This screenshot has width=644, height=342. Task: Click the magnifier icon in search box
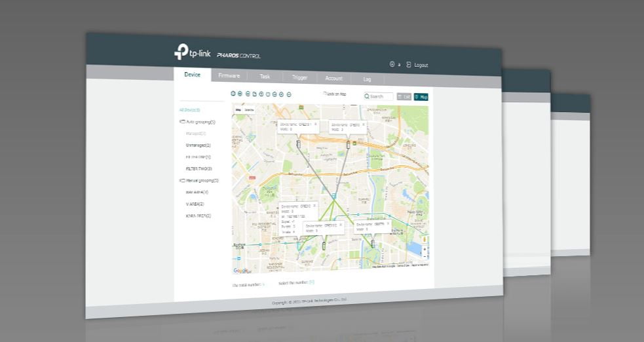[367, 96]
